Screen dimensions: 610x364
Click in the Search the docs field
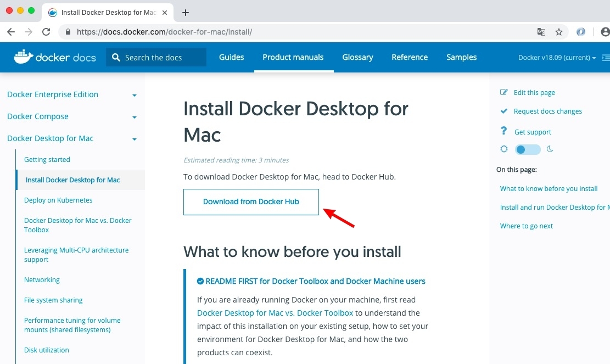click(x=156, y=58)
